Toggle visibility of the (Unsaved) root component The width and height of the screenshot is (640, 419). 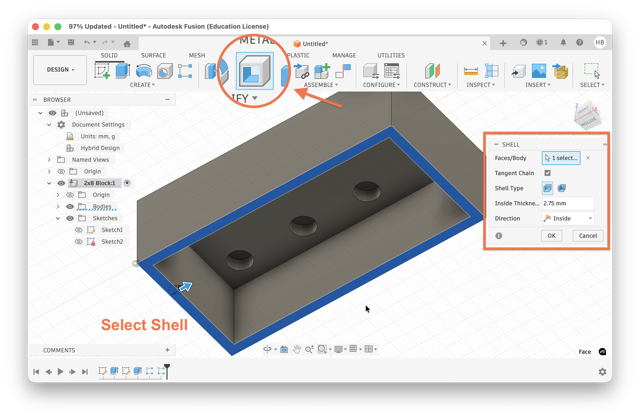click(x=52, y=113)
